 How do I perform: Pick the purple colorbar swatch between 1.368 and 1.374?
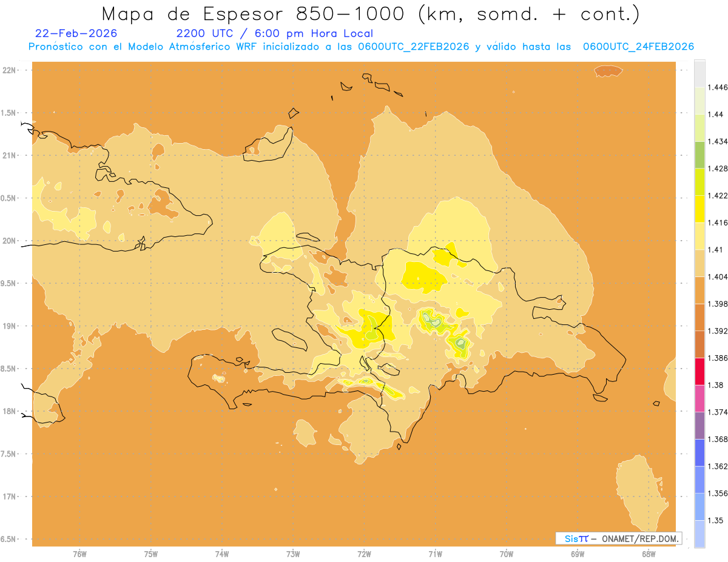pos(699,426)
